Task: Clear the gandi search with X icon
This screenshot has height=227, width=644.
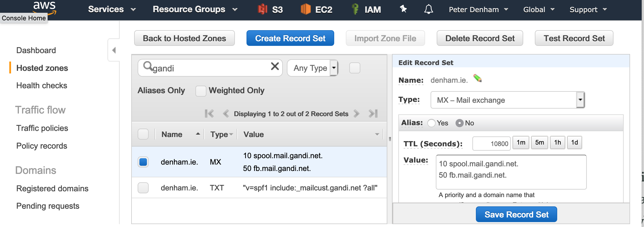Action: [x=275, y=66]
